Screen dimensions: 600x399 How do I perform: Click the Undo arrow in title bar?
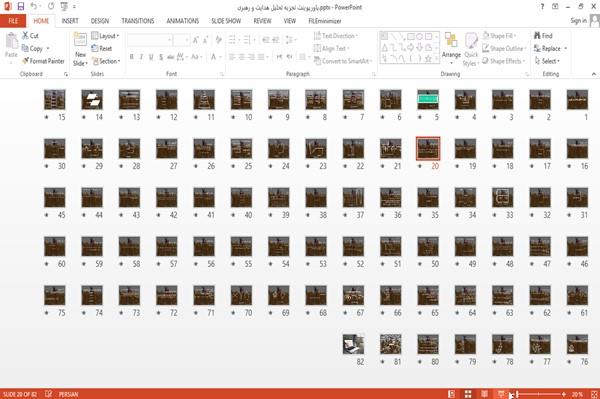(x=34, y=7)
